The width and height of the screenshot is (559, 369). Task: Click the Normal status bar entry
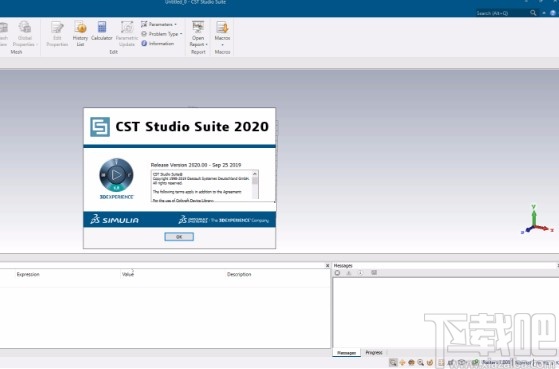pos(523,362)
